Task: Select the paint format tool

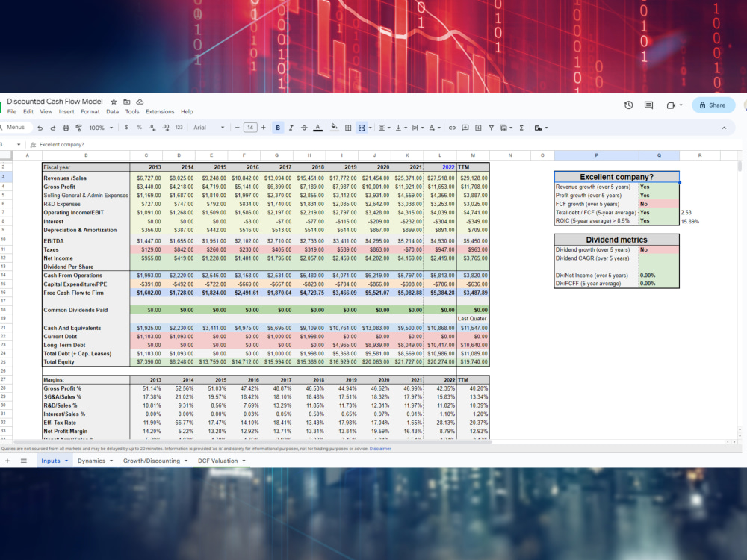Action: click(79, 128)
